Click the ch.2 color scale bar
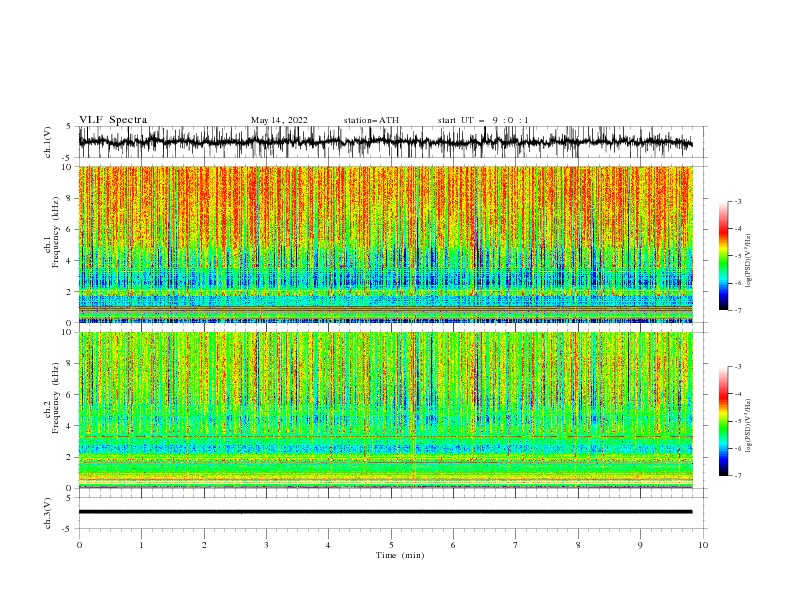The image size is (792, 612). pyautogui.click(x=723, y=421)
